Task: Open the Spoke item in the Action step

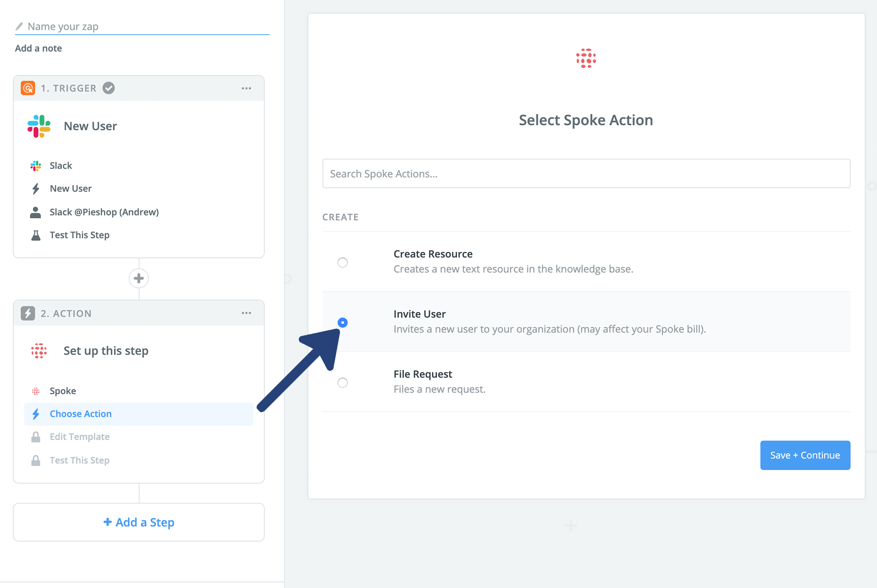Action: click(x=63, y=391)
